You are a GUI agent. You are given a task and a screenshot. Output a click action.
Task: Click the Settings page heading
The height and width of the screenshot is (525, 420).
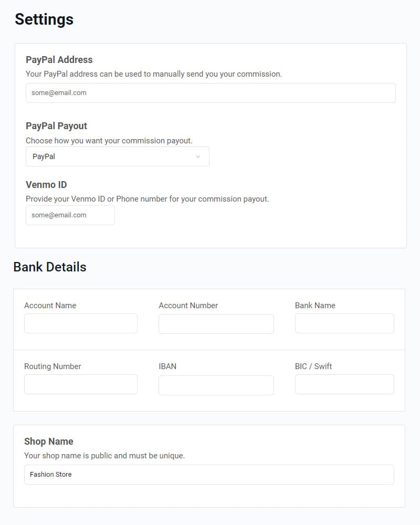[x=44, y=19]
